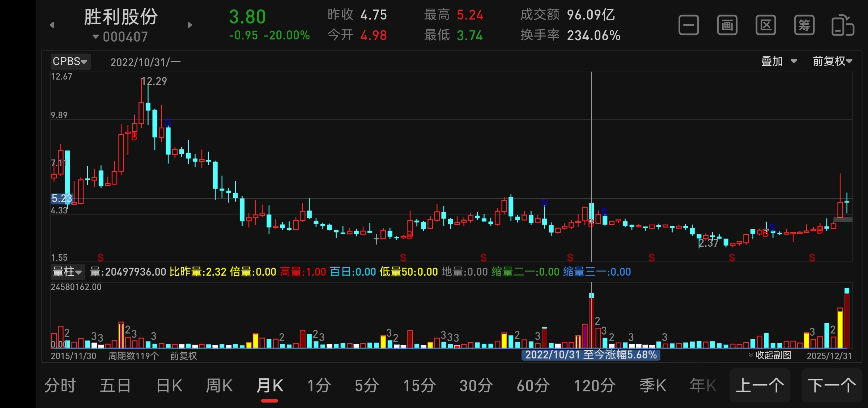Click the blue S marker near 12.29 peak

(168, 122)
